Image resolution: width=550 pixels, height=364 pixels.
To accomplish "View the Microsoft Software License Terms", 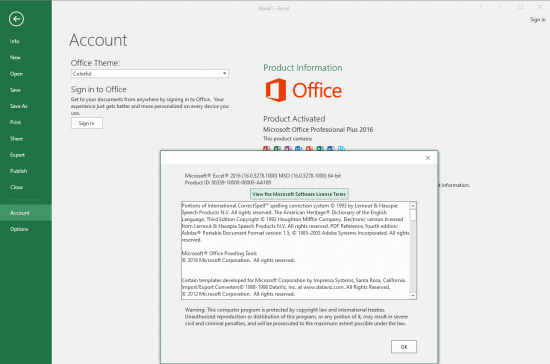I will [x=299, y=194].
